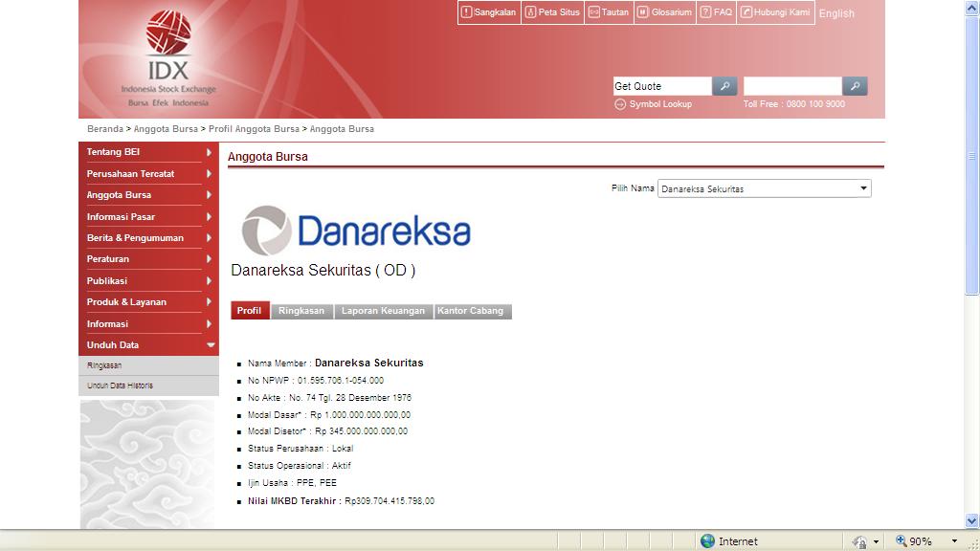Screen dimensions: 980x551
Task: Click the empty site search input field
Action: pos(792,85)
